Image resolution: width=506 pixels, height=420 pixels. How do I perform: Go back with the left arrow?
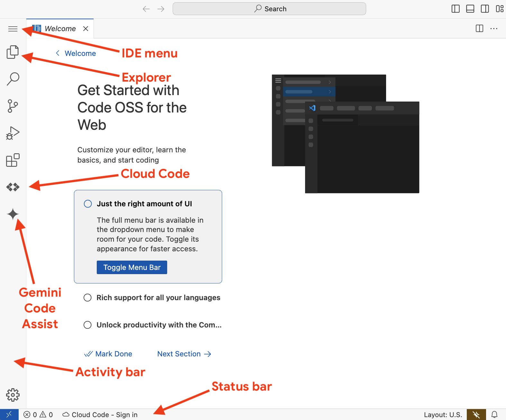pyautogui.click(x=146, y=9)
